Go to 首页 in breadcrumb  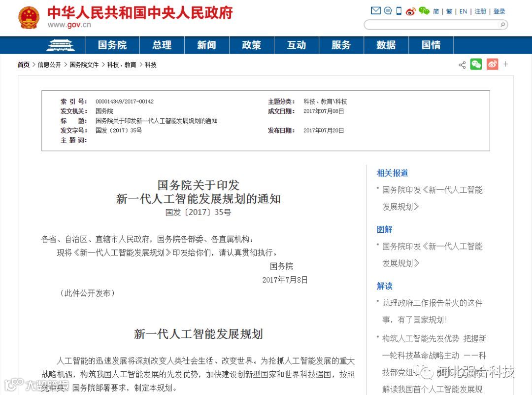(x=24, y=65)
